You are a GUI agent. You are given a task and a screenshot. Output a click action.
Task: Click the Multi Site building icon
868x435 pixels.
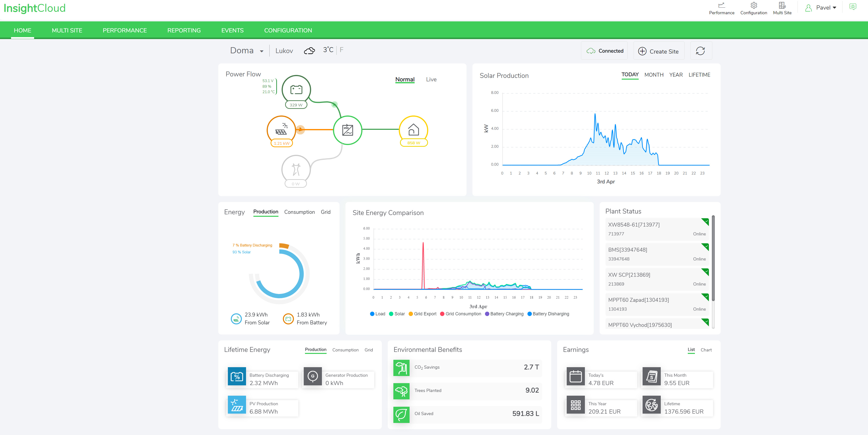(x=782, y=5)
